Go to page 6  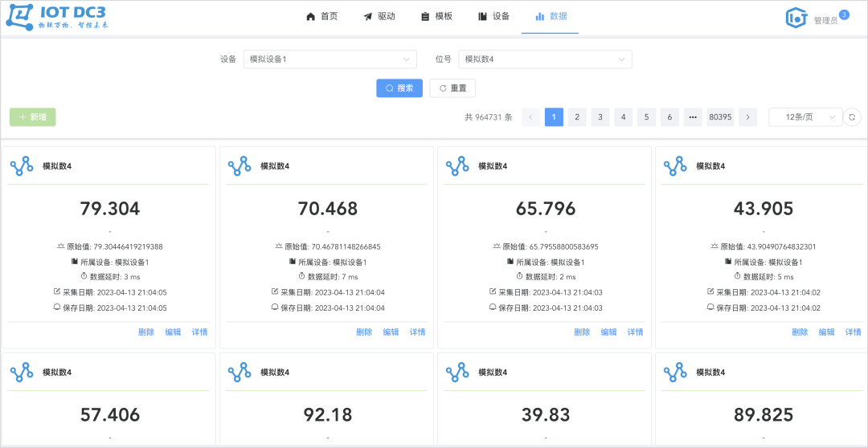(x=669, y=117)
